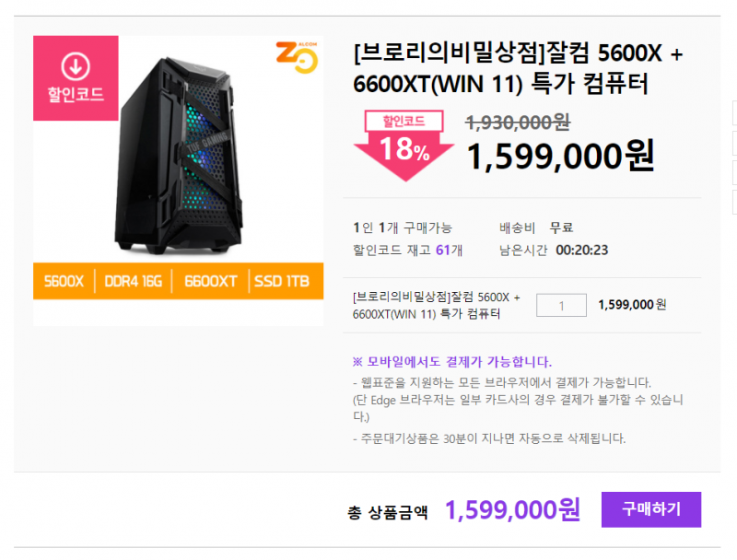This screenshot has width=737, height=560.
Task: Click the Zalcom logo on product image
Action: coord(297,57)
